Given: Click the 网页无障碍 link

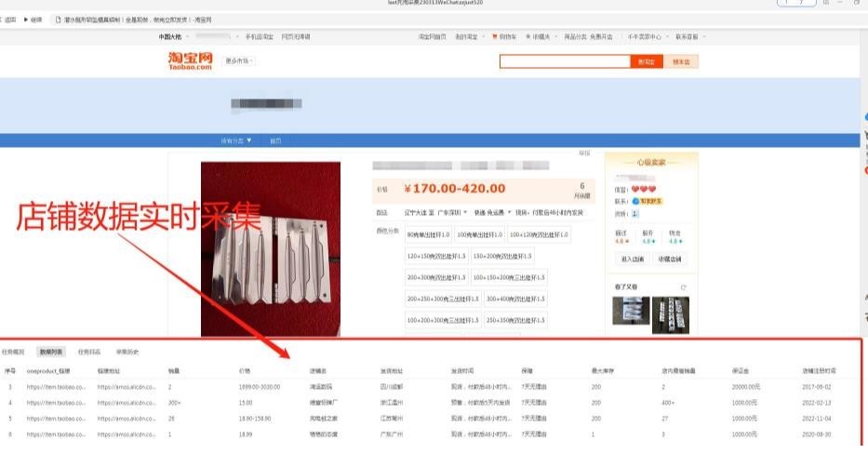Looking at the screenshot, I should (x=296, y=36).
